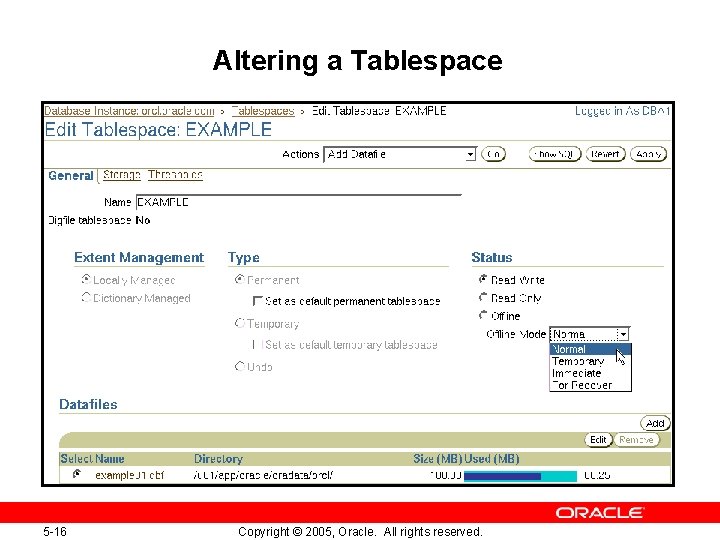Click the Offline Mode dropdown arrow

[623, 334]
